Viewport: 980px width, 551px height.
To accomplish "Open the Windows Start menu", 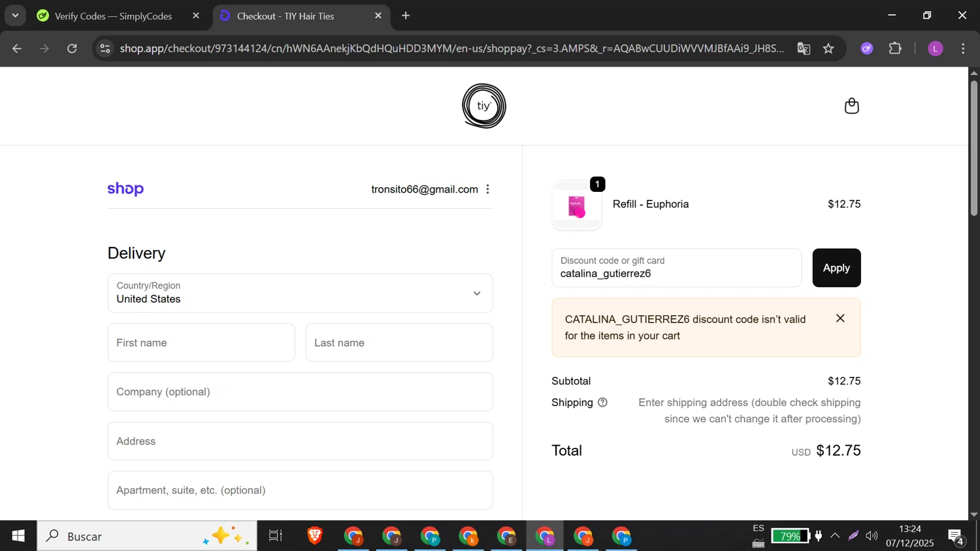I will click(18, 536).
